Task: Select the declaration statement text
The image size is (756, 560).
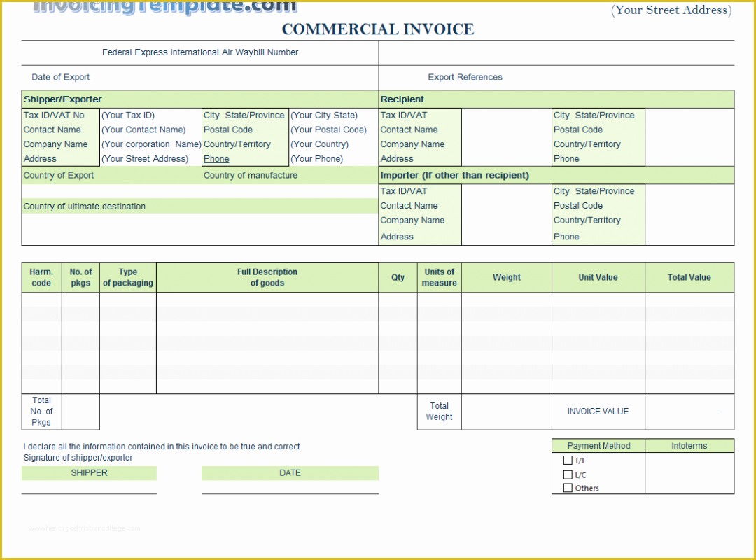Action: tap(162, 447)
